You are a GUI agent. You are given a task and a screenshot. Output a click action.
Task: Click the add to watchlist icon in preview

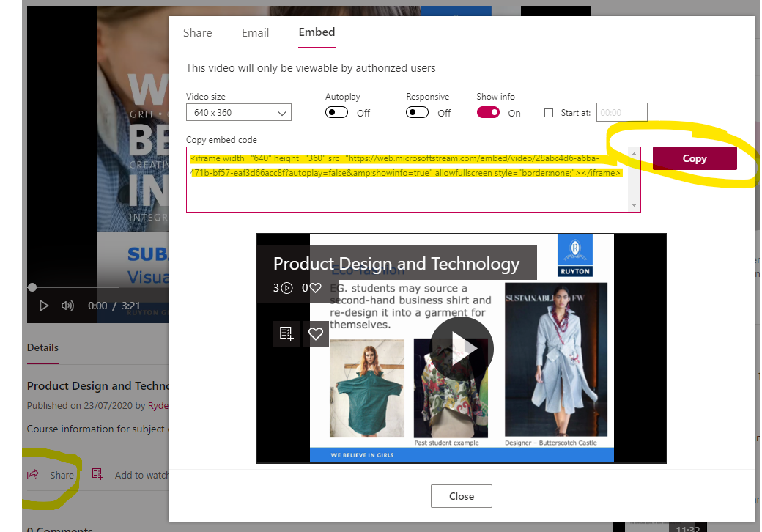(x=286, y=333)
